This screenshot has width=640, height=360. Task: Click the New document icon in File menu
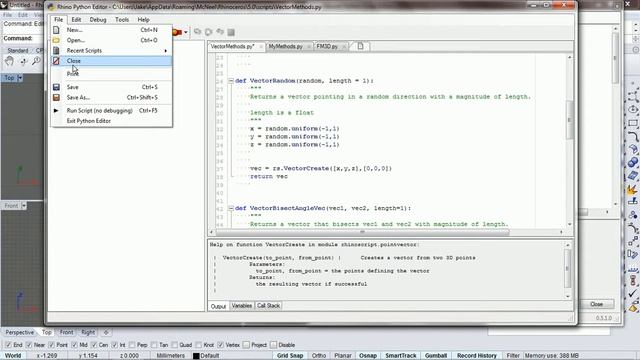[x=56, y=30]
